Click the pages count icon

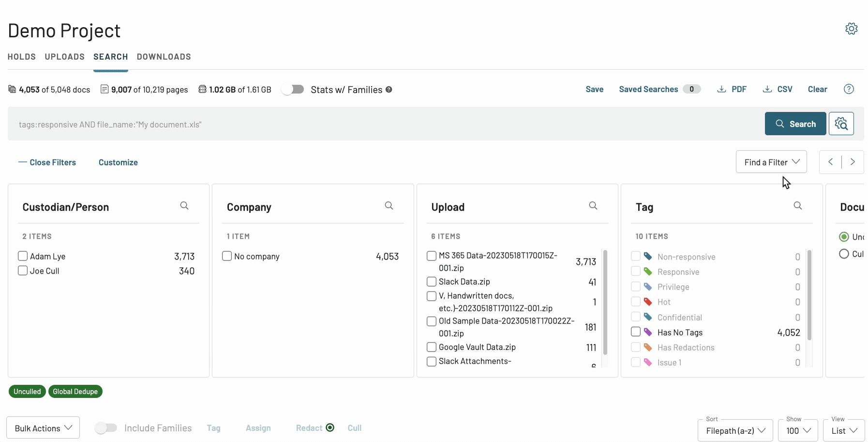point(105,89)
